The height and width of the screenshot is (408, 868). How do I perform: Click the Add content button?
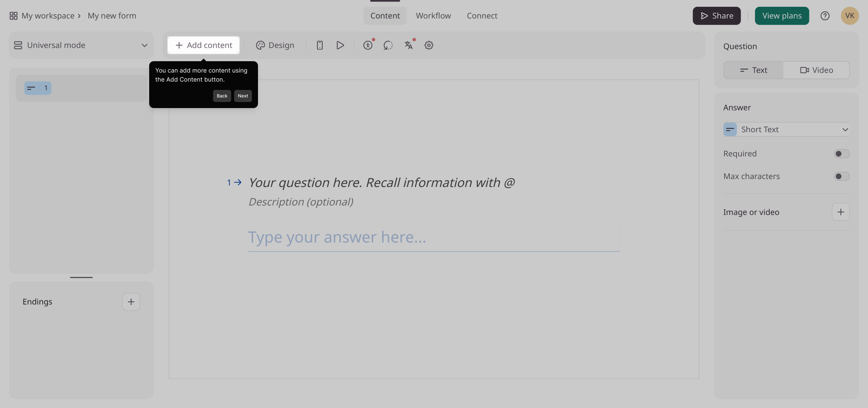[204, 45]
